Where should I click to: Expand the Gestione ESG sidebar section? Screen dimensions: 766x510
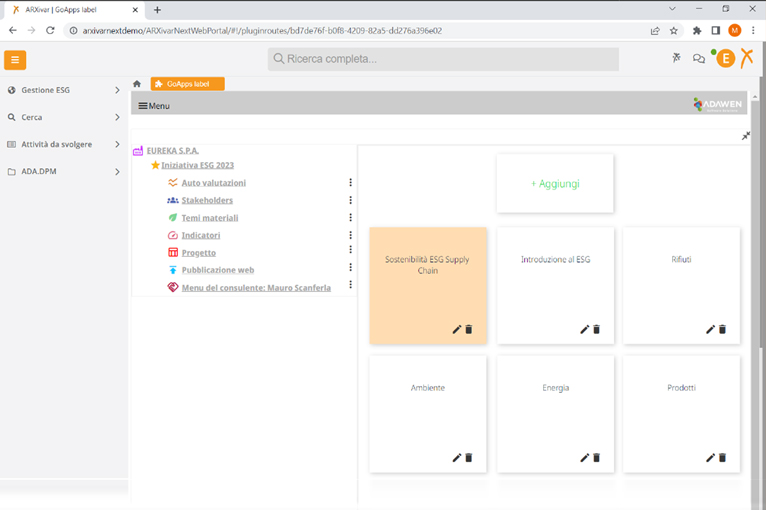pos(64,90)
